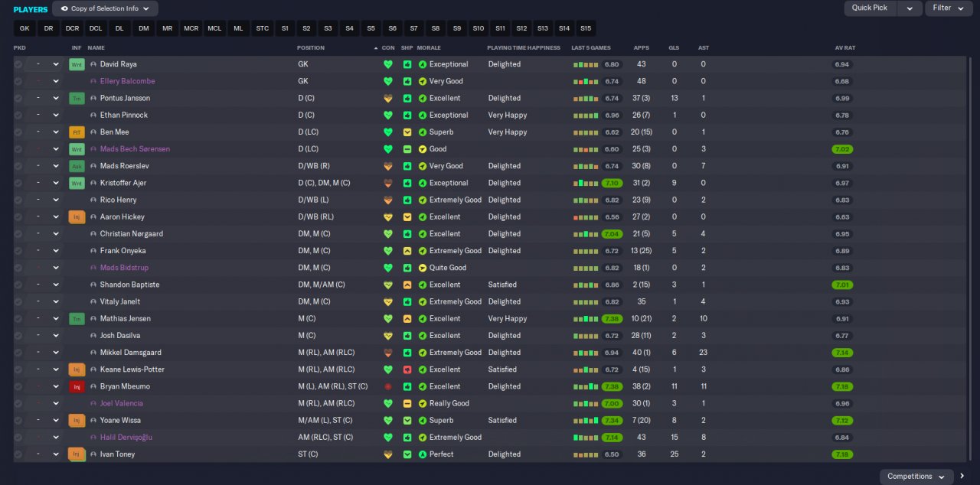Open the Inj badge for Yoane Wissa

tap(77, 420)
